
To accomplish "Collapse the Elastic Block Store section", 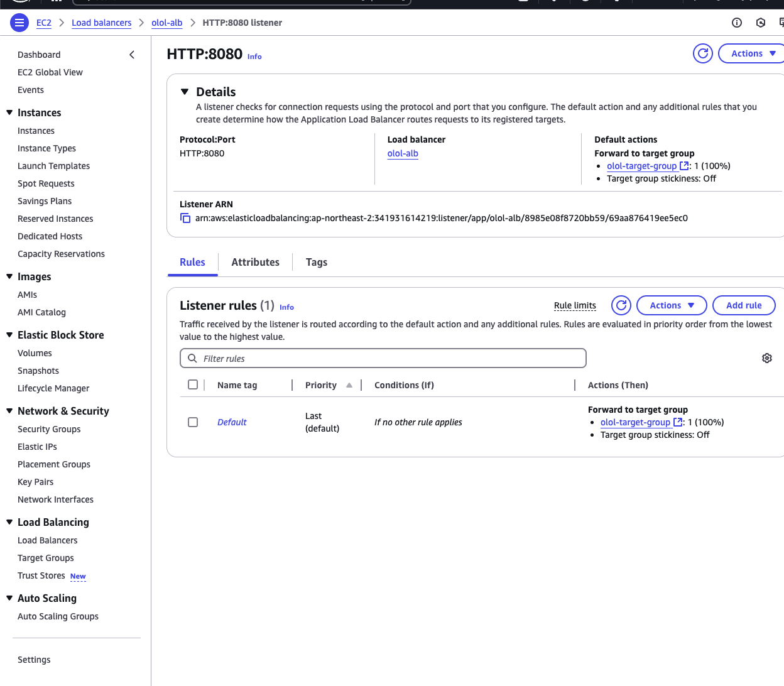I will click(x=9, y=335).
